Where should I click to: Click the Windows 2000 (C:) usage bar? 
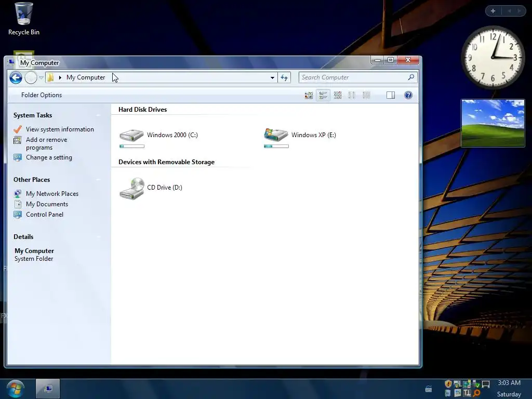click(132, 146)
